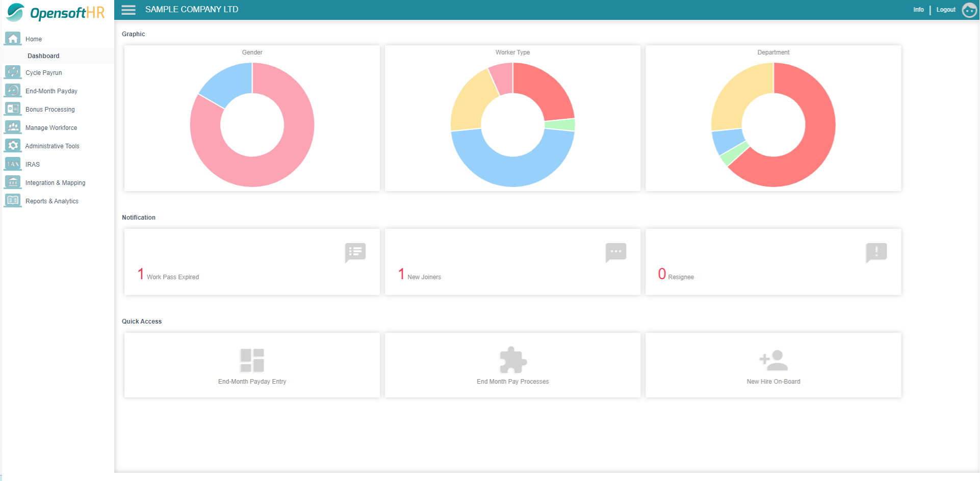Select the Administrative Tools gear icon
Screen dimensions: 980x481
12,145
